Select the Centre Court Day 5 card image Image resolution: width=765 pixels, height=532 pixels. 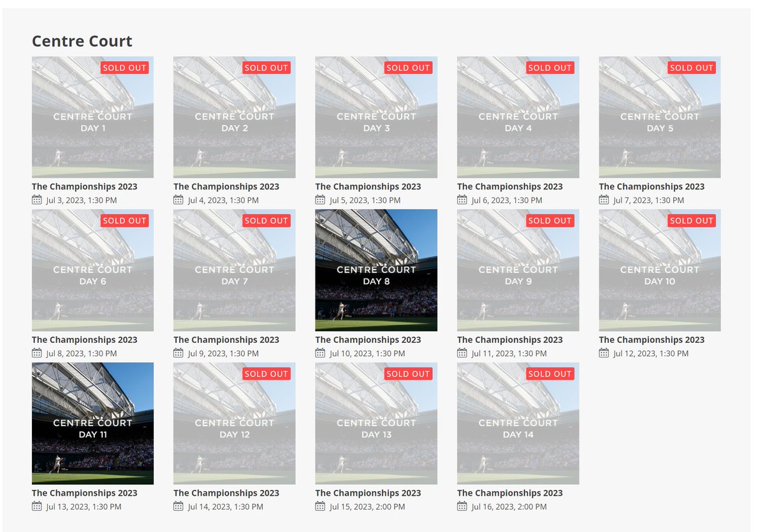pyautogui.click(x=660, y=117)
